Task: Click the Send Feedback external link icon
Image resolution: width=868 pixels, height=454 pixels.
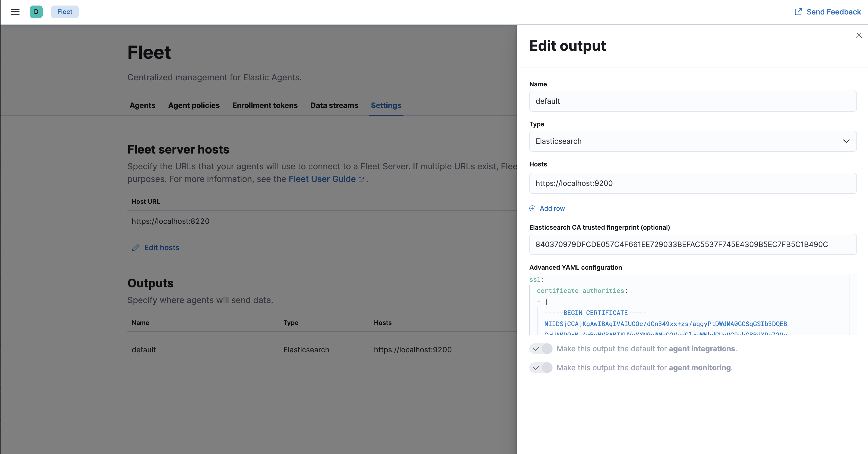Action: 798,12
